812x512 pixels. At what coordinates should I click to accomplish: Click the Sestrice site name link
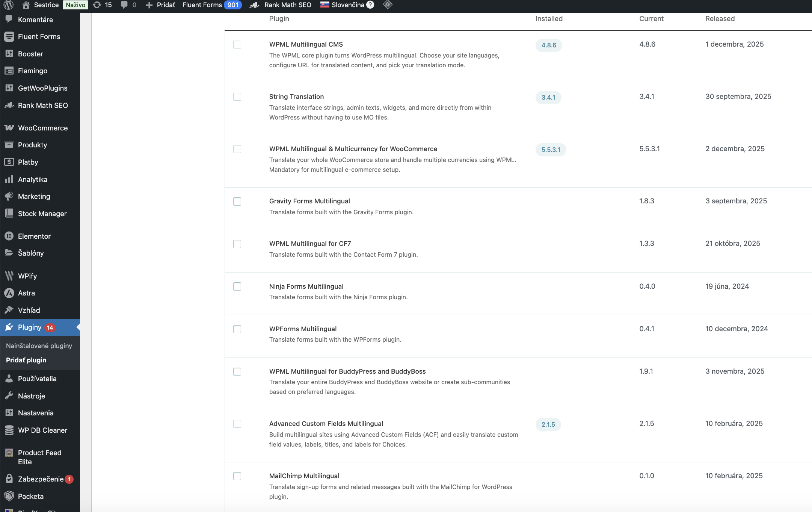[x=46, y=5]
